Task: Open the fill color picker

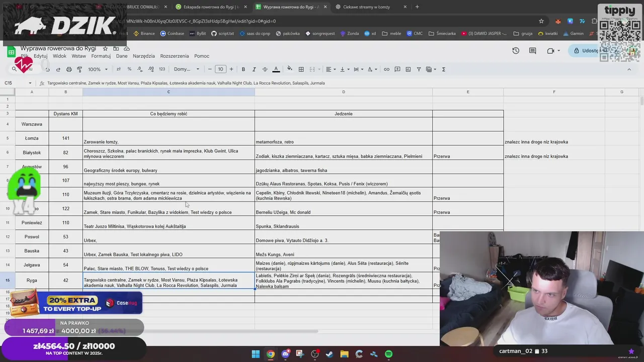Action: 289,69
